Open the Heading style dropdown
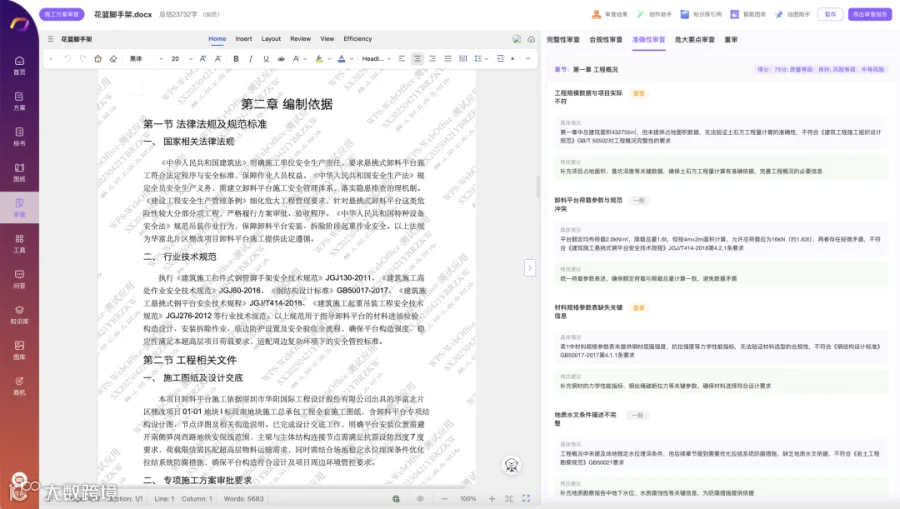This screenshot has height=509, width=900. pos(376,59)
